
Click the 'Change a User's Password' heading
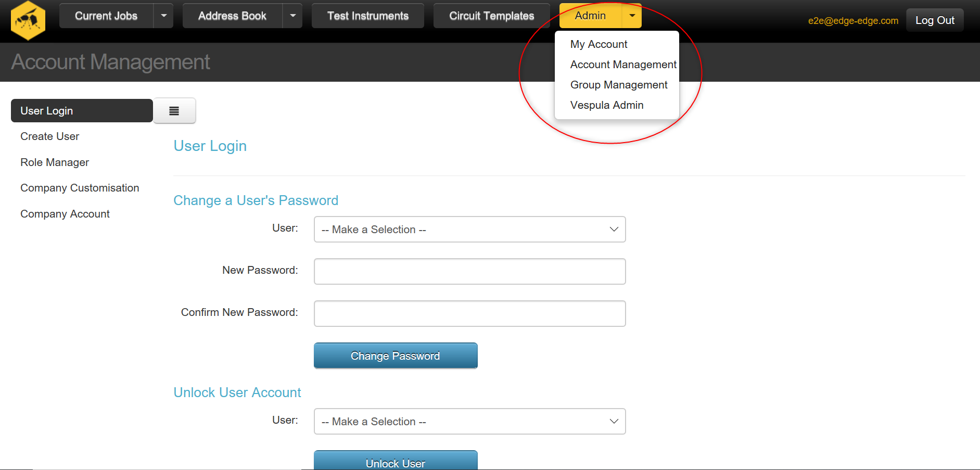(x=256, y=200)
